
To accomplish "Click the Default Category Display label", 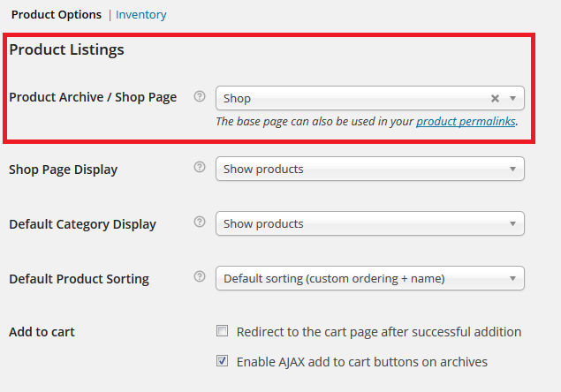I will click(83, 224).
